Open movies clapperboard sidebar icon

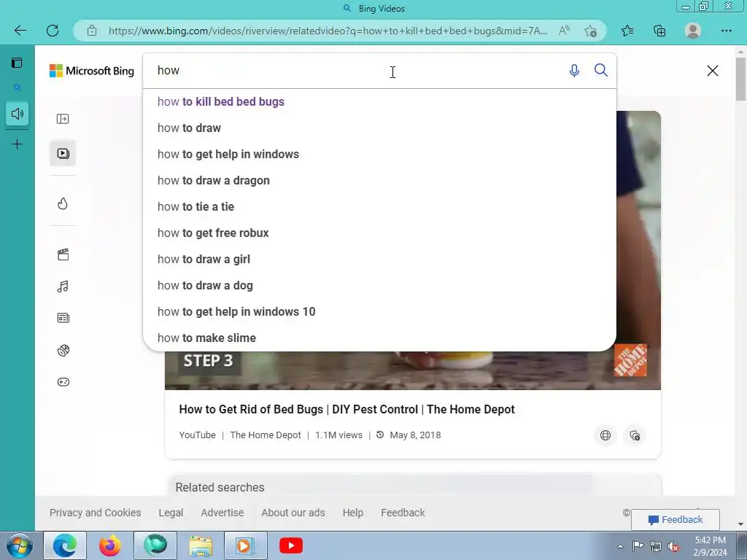tap(63, 254)
